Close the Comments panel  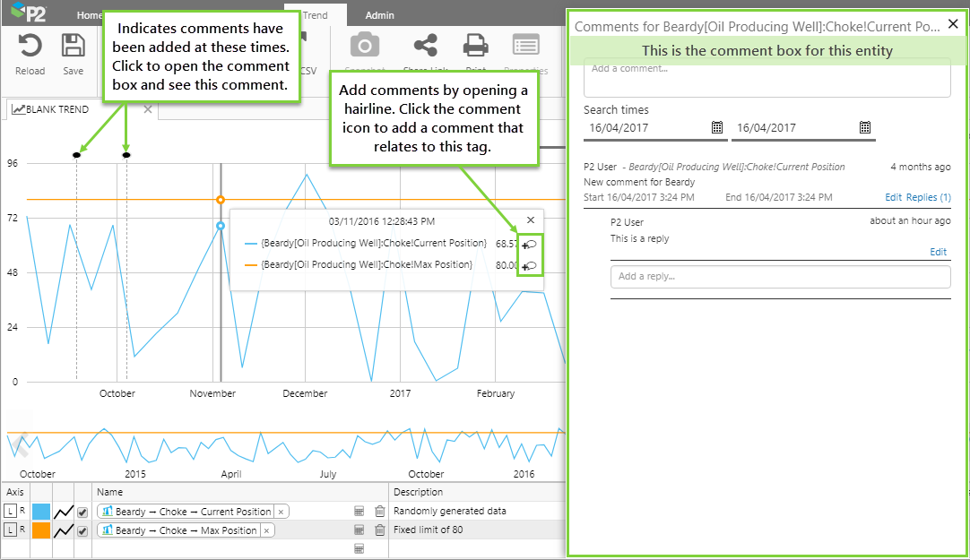953,24
